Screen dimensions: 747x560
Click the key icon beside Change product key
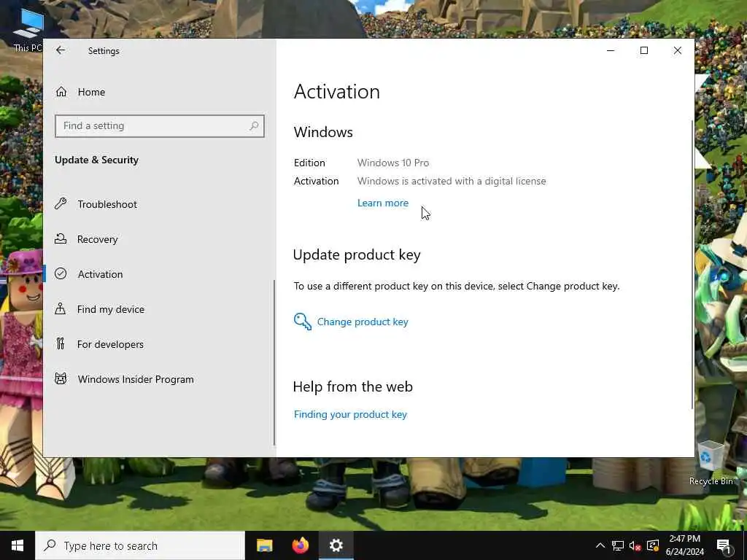click(303, 322)
